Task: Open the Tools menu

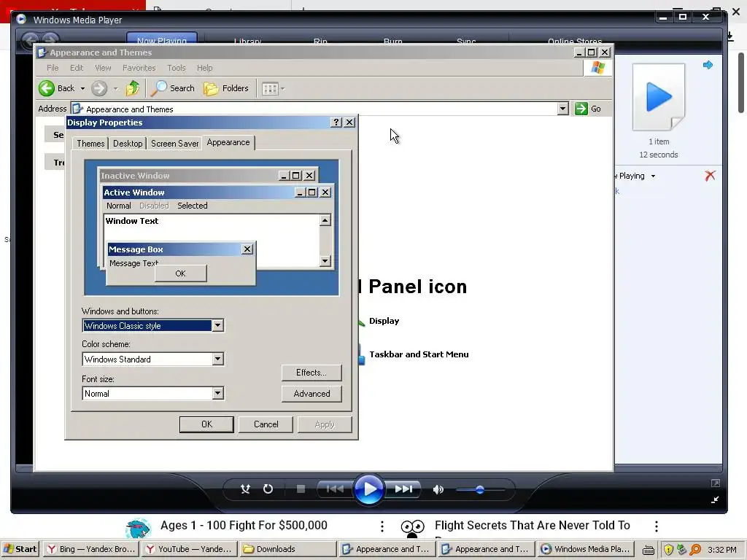Action: [177, 68]
